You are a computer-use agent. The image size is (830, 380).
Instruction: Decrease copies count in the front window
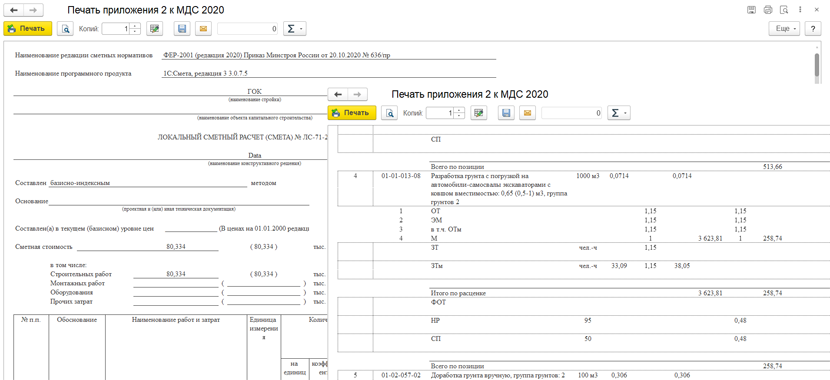point(459,116)
